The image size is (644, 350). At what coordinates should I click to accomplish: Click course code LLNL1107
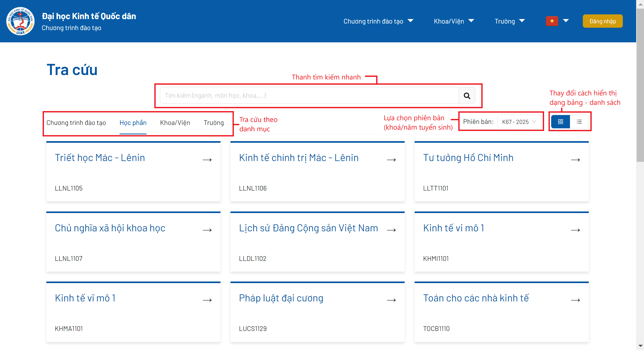[69, 259]
